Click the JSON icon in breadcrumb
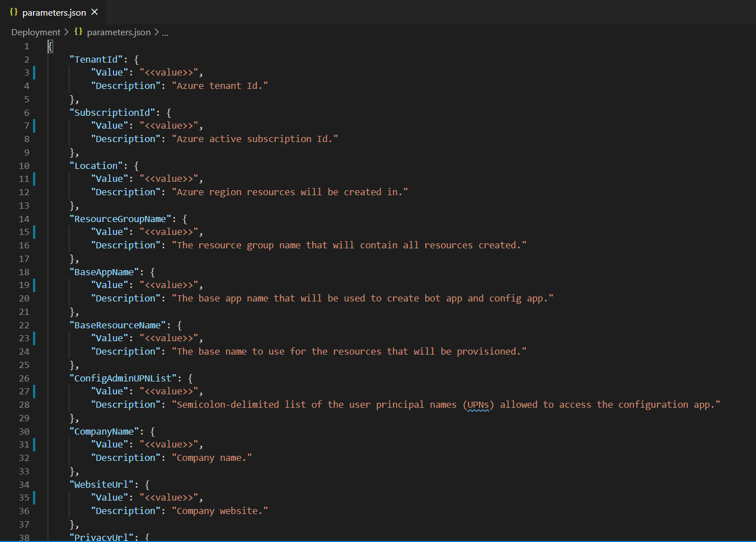 tap(78, 32)
